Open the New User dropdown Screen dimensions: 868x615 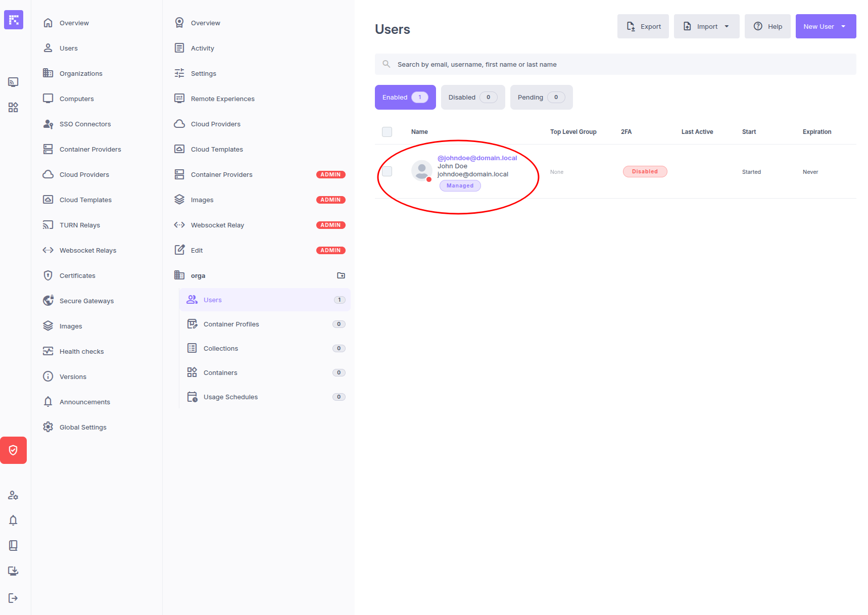tap(826, 26)
